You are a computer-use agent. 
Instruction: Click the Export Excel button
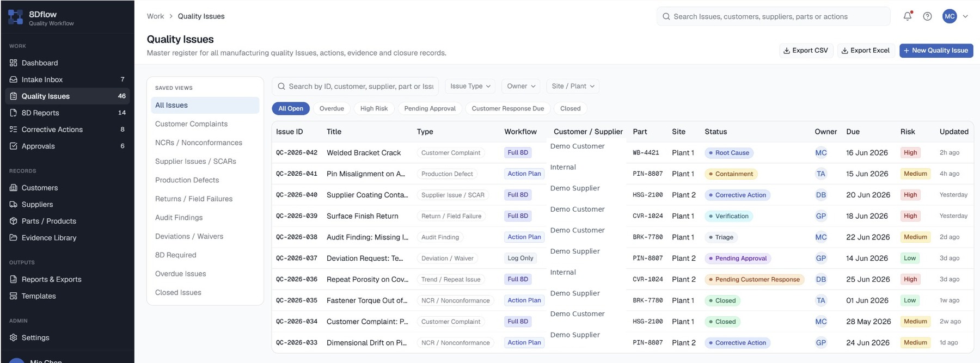[x=866, y=51]
